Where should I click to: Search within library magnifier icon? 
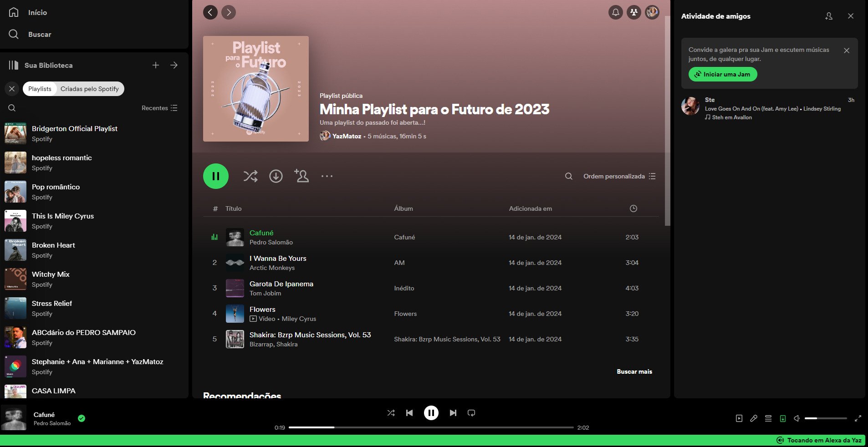coord(12,108)
